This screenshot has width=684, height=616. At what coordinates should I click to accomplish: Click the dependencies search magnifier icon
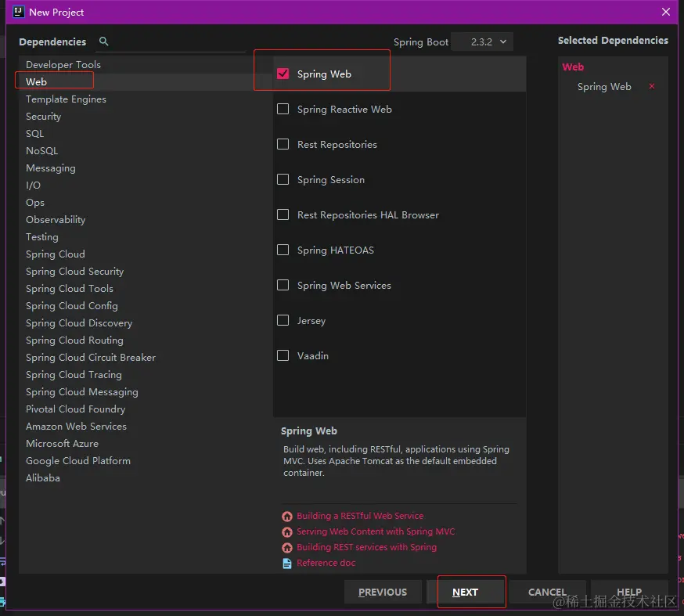[103, 41]
